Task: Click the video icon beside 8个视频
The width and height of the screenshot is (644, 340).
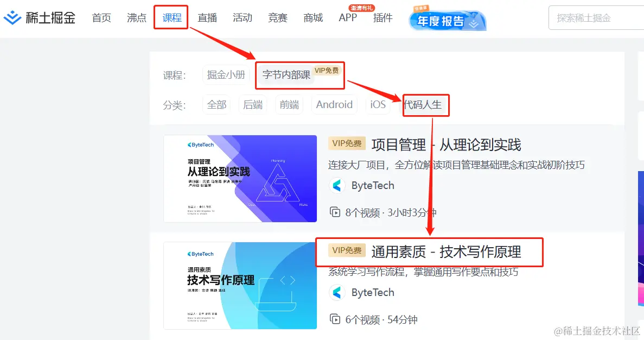Action: pos(335,212)
